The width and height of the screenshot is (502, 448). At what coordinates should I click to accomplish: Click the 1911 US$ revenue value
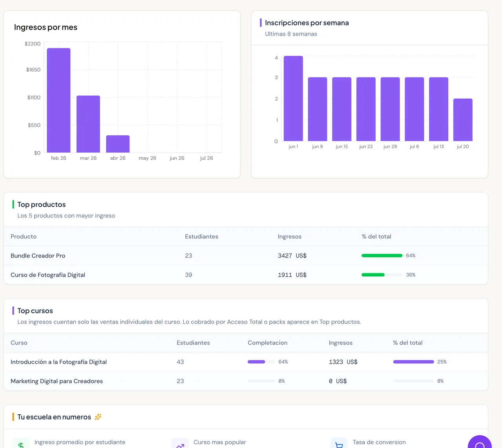[292, 275]
